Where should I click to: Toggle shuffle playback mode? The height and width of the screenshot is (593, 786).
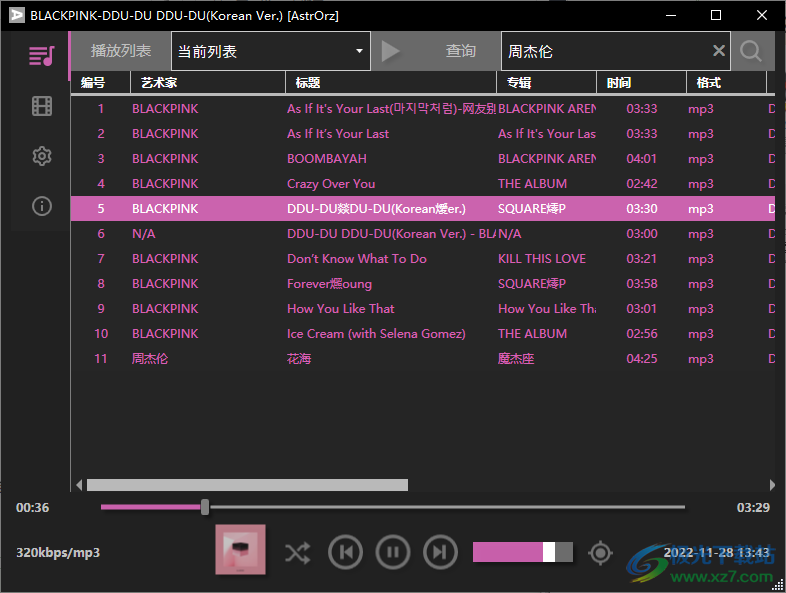coord(298,553)
